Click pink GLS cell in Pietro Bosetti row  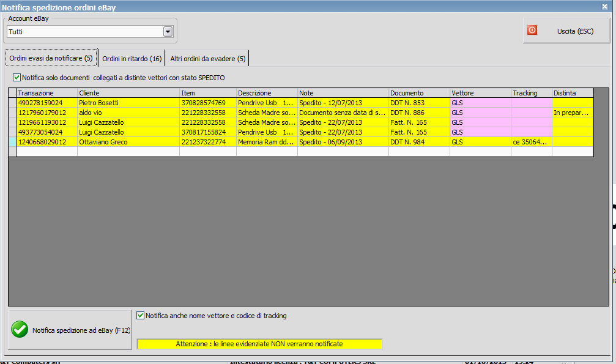tap(480, 103)
